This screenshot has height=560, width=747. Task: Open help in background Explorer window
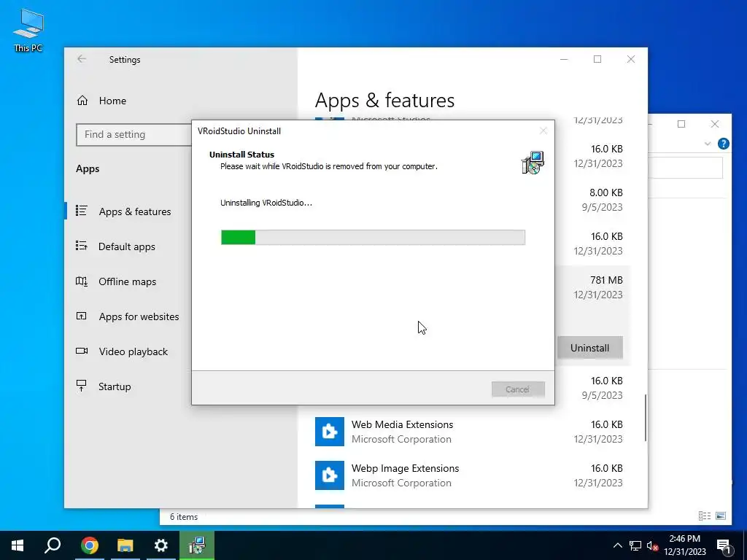coord(723,144)
